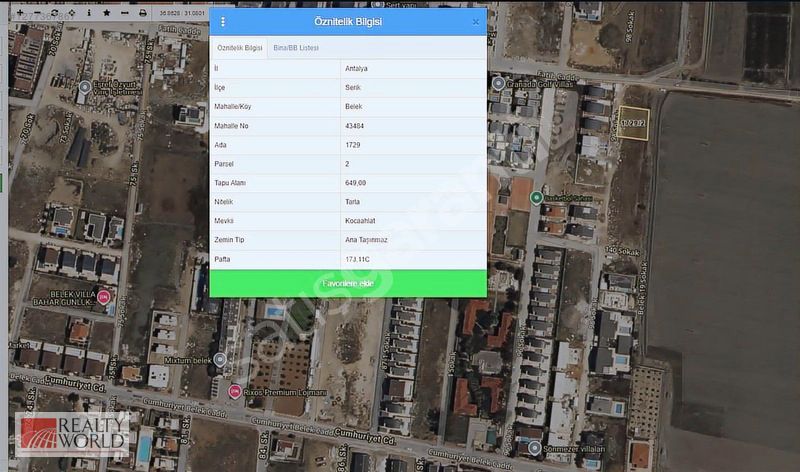Click the highlighted parcel 1729/2 on map

pos(632,123)
